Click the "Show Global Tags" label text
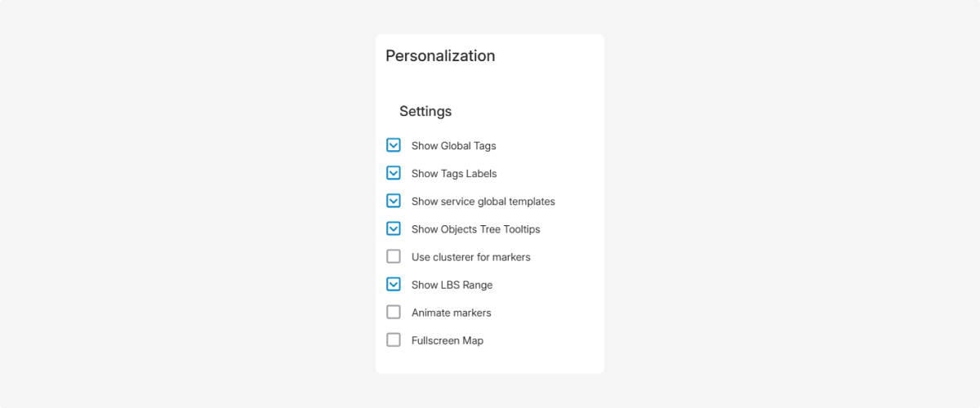Image resolution: width=980 pixels, height=408 pixels. 453,146
